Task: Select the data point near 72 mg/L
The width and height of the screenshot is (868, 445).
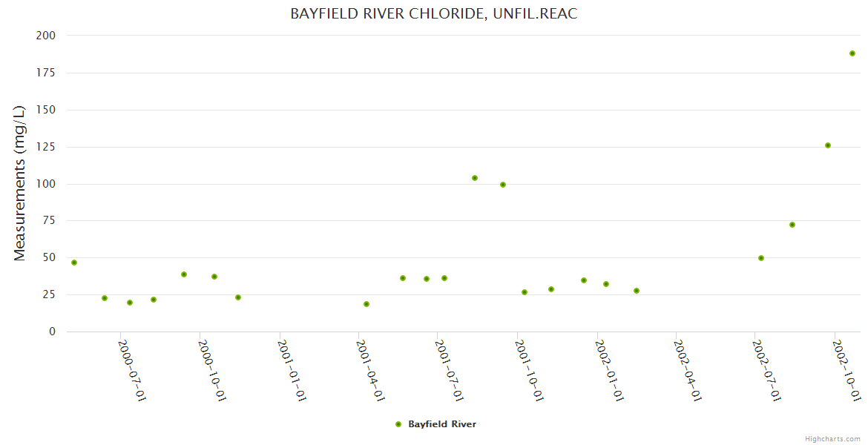Action: click(792, 225)
